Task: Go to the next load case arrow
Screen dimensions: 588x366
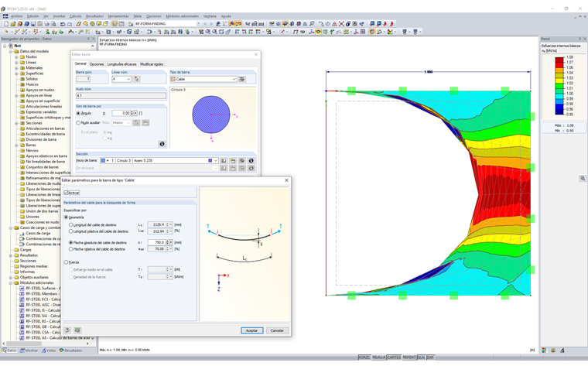Action: pyautogui.click(x=211, y=24)
